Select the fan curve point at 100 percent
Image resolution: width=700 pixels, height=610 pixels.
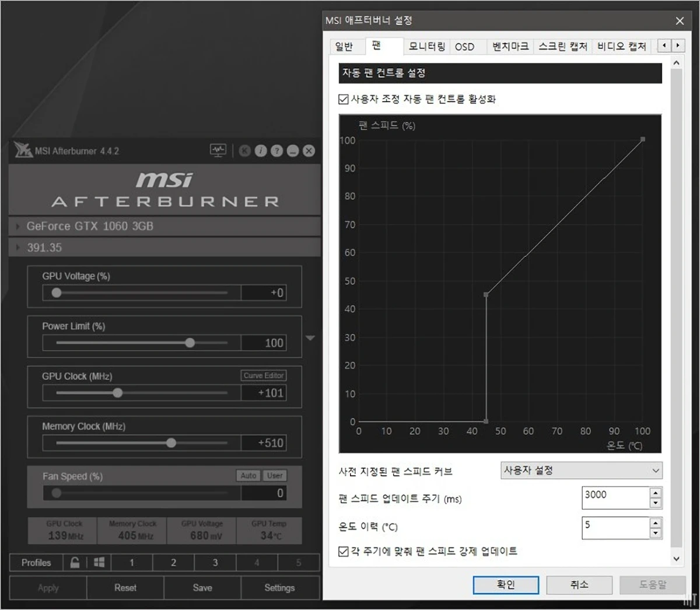click(x=643, y=140)
